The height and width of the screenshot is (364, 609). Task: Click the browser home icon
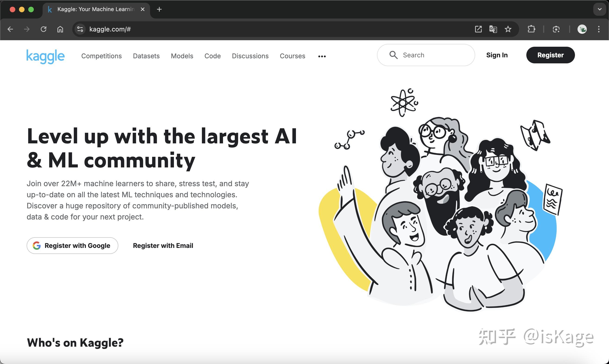[60, 29]
